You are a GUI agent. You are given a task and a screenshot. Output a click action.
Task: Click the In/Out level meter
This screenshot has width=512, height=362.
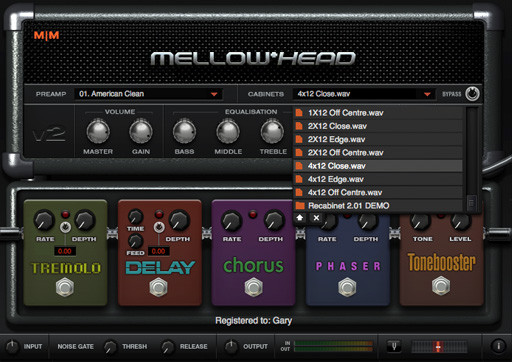[x=333, y=346]
